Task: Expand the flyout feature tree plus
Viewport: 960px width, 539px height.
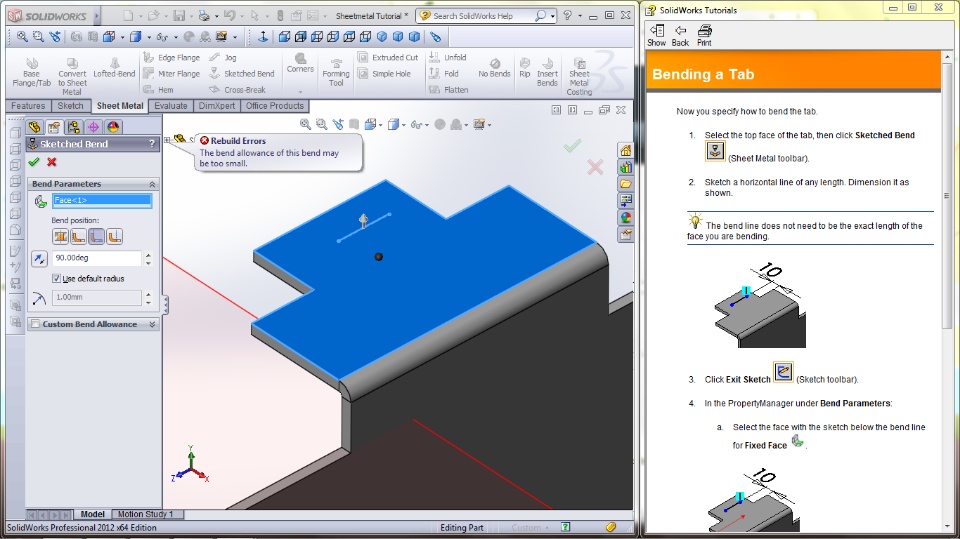Action: (167, 140)
